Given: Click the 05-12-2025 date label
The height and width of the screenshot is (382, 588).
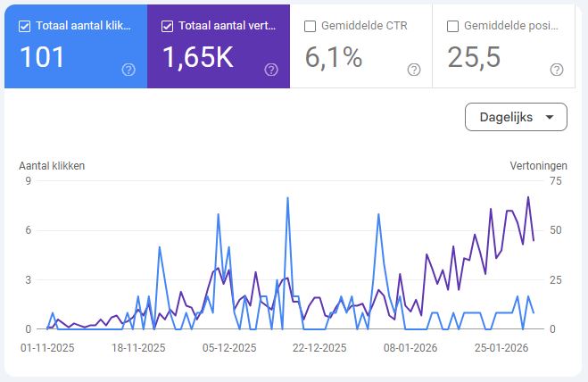Looking at the screenshot, I should (x=229, y=348).
